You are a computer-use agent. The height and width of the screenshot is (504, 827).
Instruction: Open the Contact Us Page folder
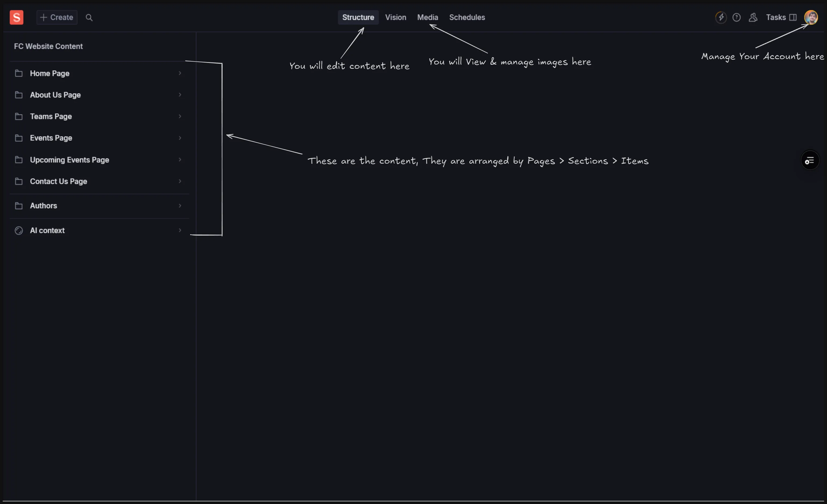pyautogui.click(x=58, y=181)
